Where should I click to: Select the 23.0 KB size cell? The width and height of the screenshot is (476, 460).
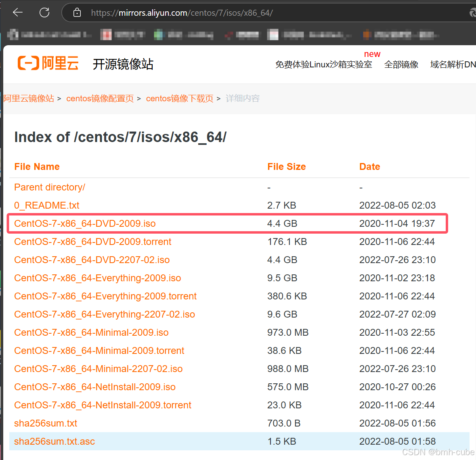coord(285,405)
